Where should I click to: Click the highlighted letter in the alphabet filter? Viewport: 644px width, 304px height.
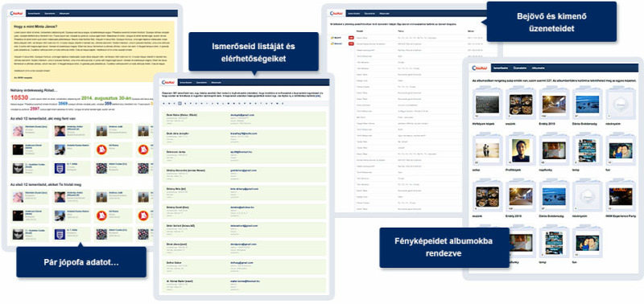tap(180, 104)
